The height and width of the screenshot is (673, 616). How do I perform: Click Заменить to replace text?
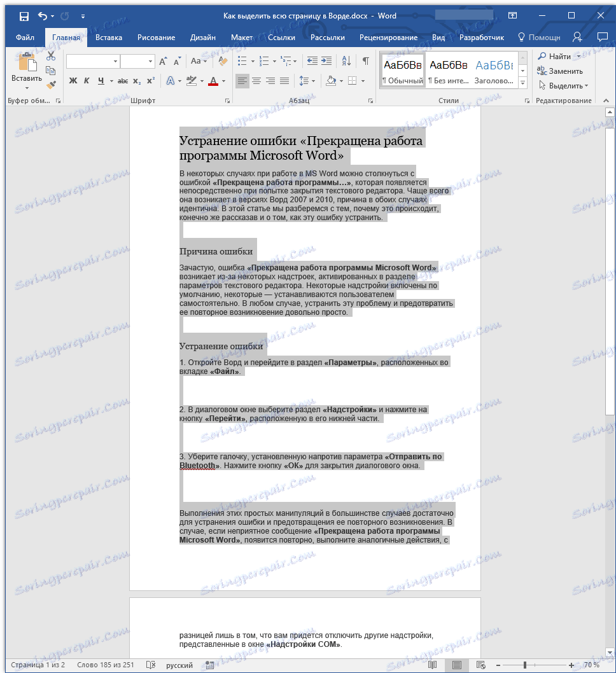(x=560, y=71)
